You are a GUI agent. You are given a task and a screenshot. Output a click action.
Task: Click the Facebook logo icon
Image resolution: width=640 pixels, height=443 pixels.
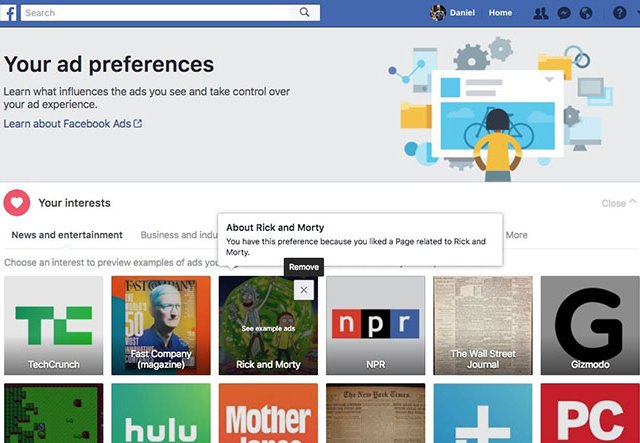8,13
